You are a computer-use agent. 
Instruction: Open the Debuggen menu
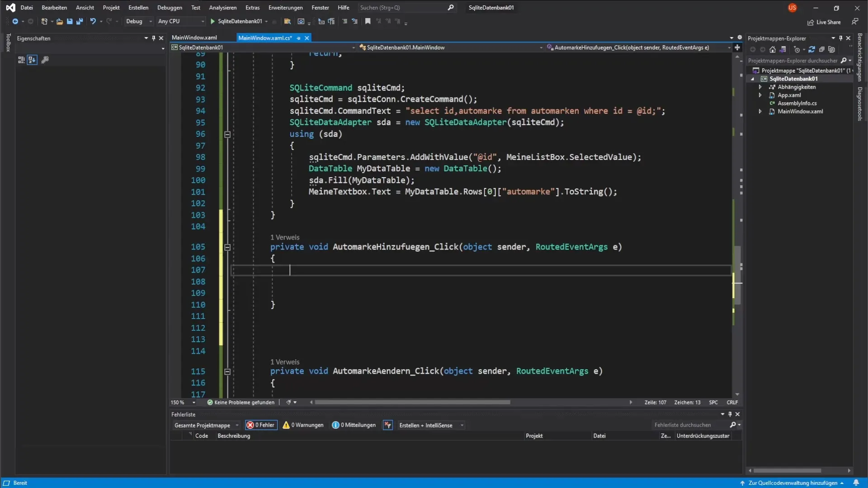[x=170, y=8]
